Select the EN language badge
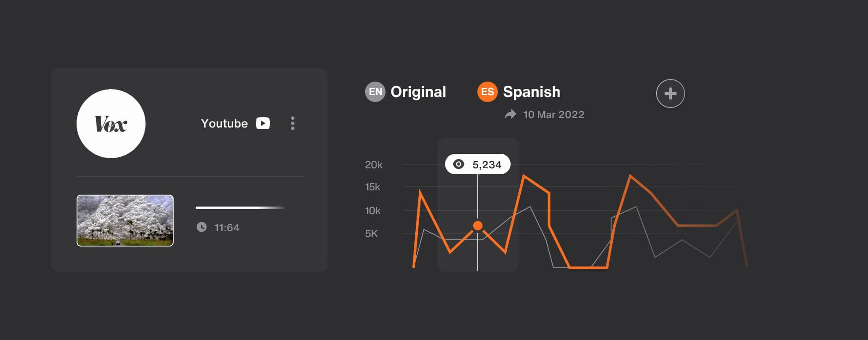The width and height of the screenshot is (868, 340). pyautogui.click(x=375, y=92)
